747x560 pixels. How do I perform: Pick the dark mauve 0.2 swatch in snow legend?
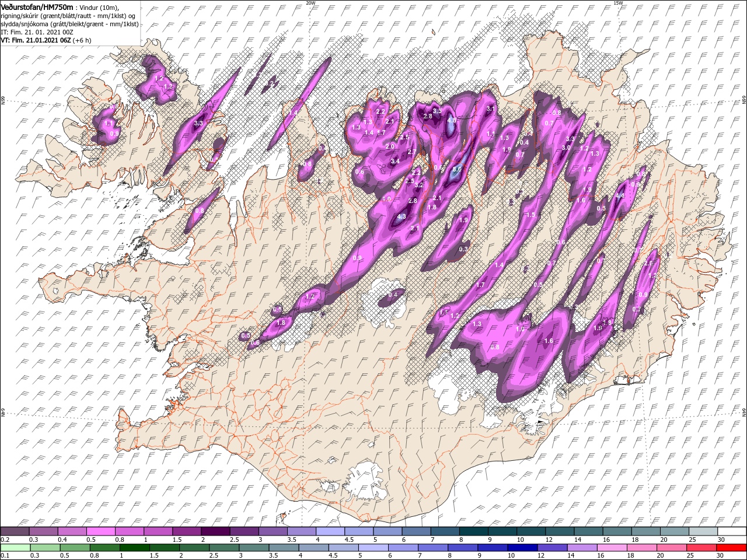click(15, 531)
